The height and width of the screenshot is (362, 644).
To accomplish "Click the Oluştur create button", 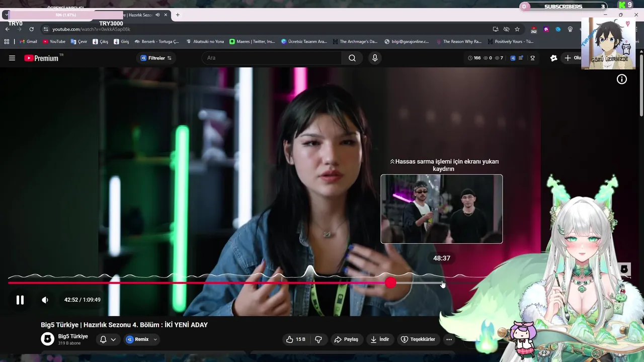I will pos(572,58).
